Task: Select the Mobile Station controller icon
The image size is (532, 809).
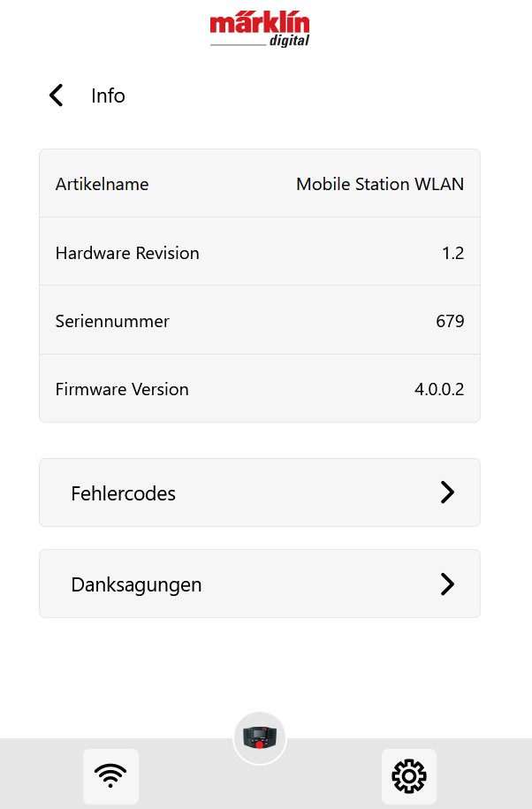Action: (x=260, y=738)
